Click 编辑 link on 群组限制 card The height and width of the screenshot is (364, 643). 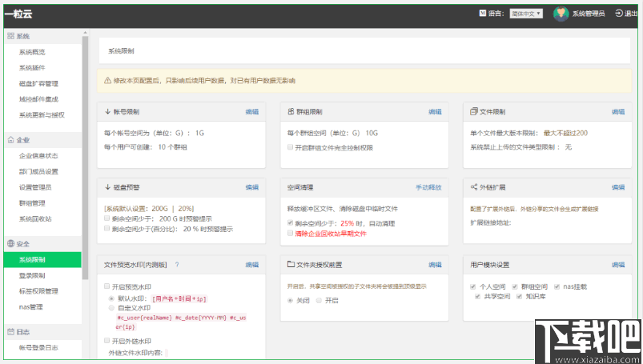tap(435, 111)
